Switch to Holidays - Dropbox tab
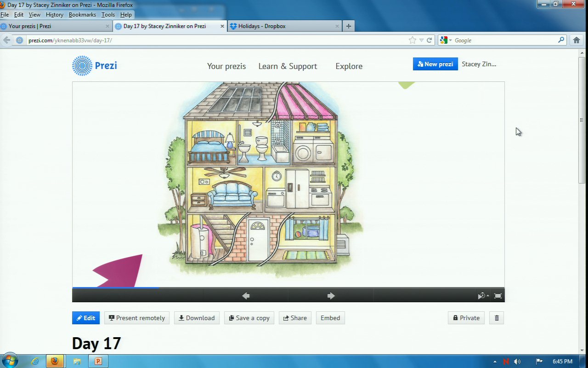 [285, 26]
